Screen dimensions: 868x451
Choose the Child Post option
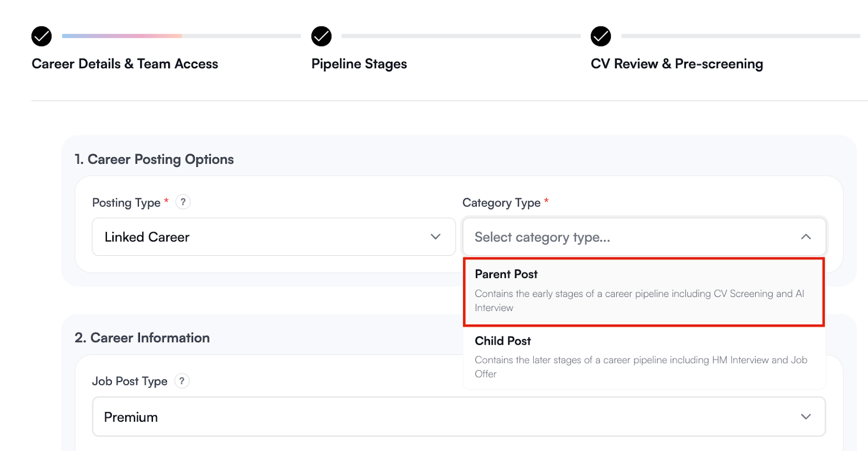(x=643, y=357)
